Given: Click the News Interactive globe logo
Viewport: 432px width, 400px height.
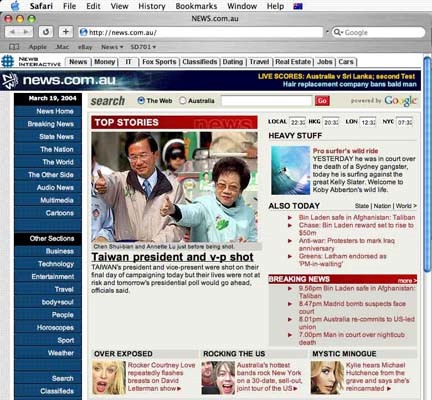Looking at the screenshot, I should (7, 62).
